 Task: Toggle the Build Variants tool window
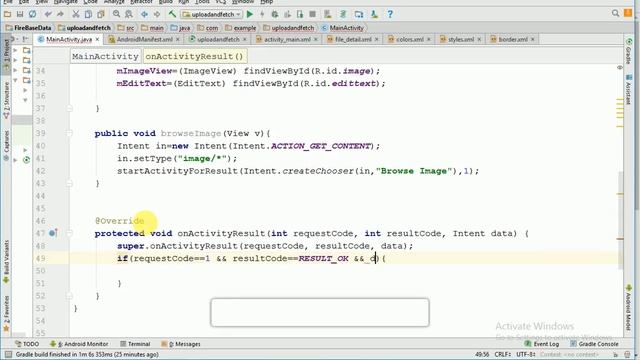point(6,261)
